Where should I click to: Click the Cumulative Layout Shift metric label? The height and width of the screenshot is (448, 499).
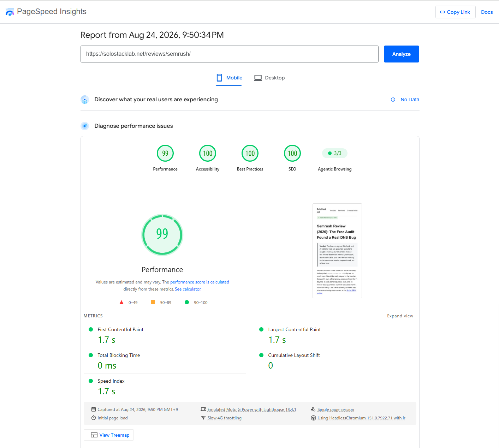click(294, 355)
